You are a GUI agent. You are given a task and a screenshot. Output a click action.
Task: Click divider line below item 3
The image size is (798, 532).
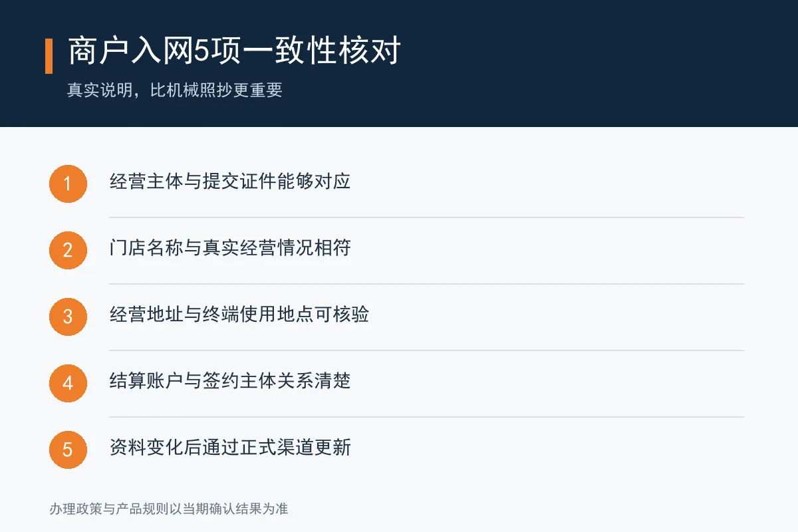click(426, 350)
